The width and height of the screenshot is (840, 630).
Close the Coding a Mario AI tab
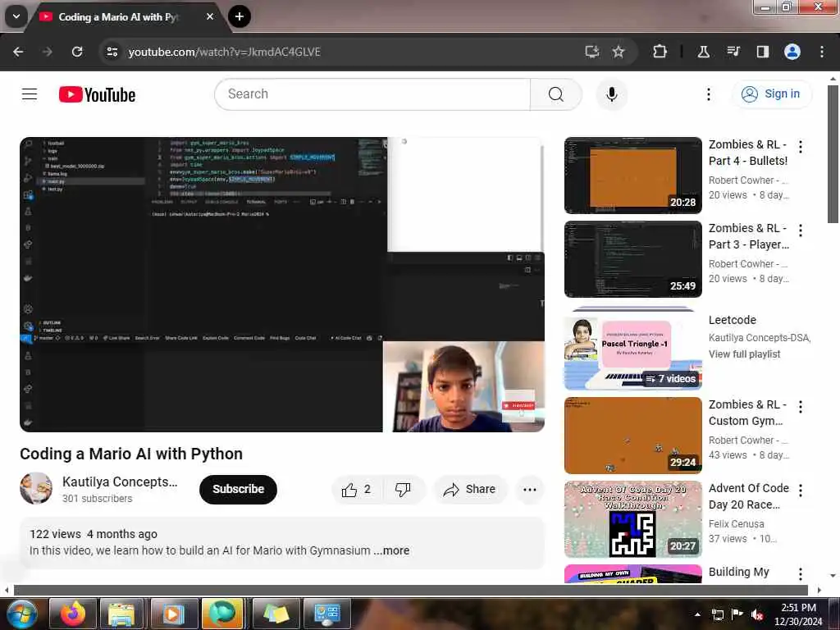point(210,16)
